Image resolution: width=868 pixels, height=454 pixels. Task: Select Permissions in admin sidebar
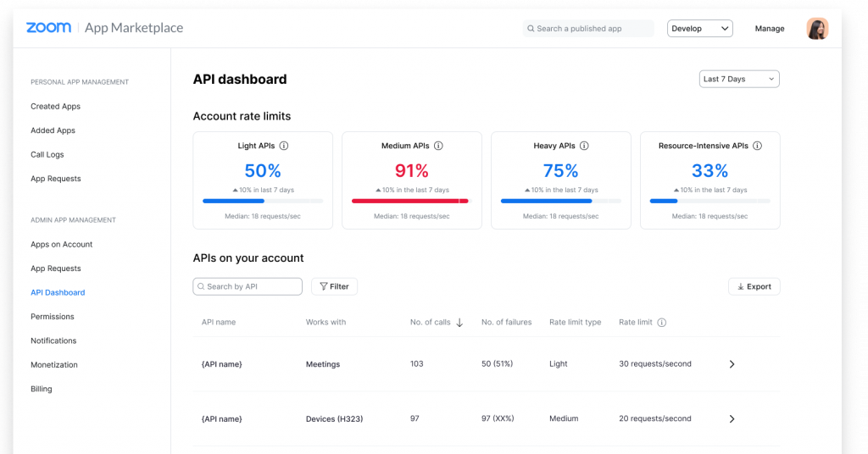point(53,317)
